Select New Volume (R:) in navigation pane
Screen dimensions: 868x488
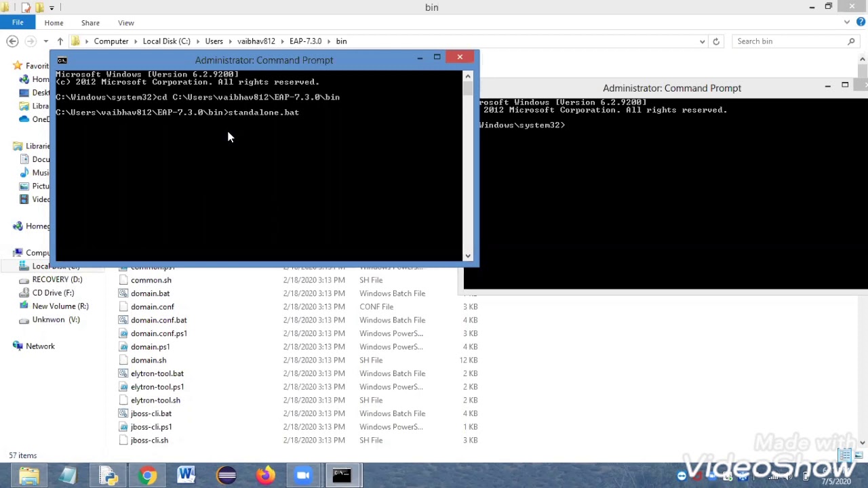[60, 306]
